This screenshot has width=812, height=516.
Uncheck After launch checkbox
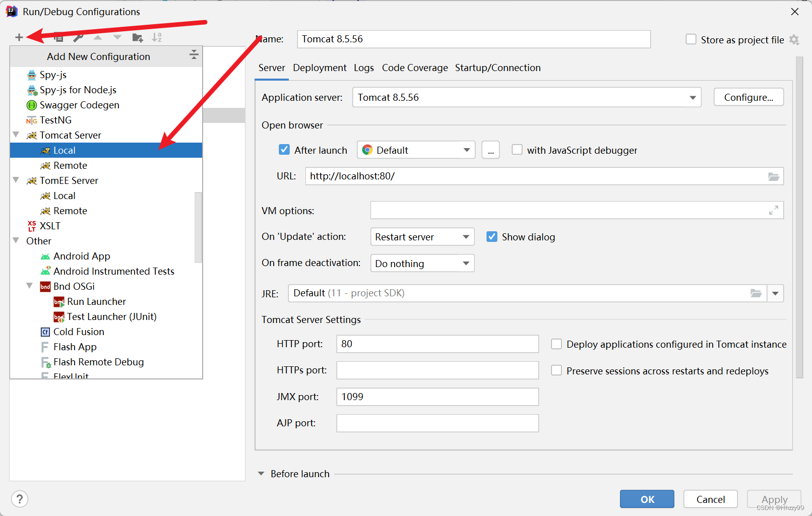(284, 150)
